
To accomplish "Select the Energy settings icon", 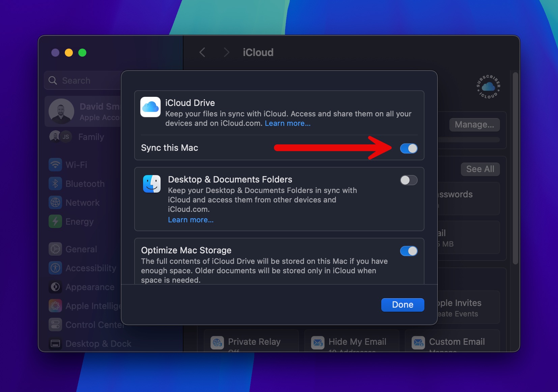I will [55, 221].
